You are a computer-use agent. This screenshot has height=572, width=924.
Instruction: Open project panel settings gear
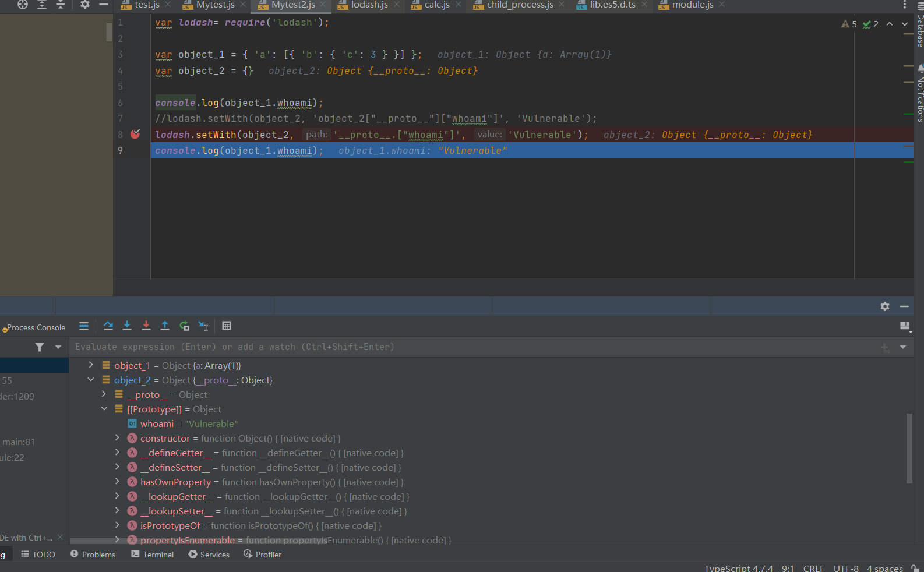(x=85, y=5)
